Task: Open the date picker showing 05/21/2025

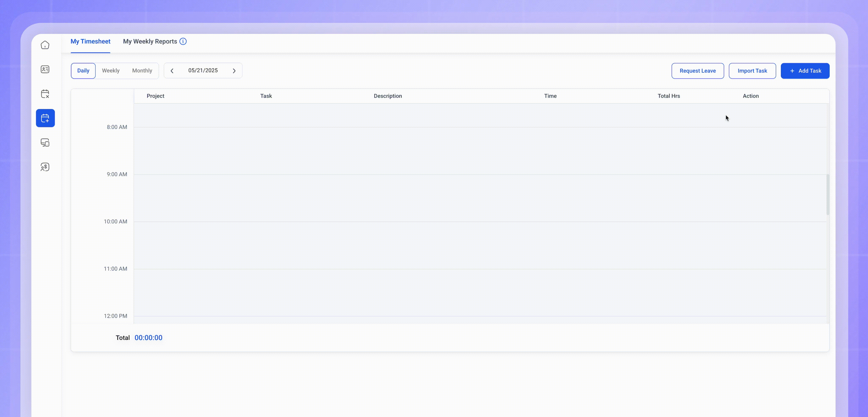Action: point(203,70)
